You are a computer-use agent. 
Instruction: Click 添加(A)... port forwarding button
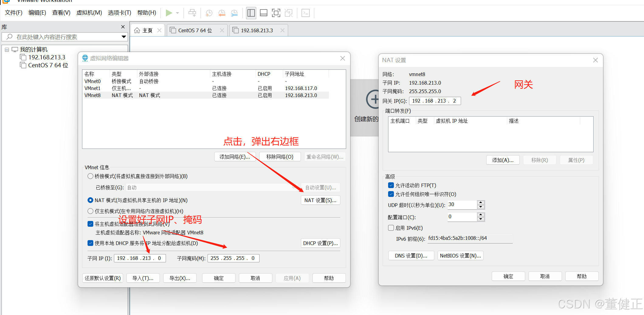click(x=503, y=160)
